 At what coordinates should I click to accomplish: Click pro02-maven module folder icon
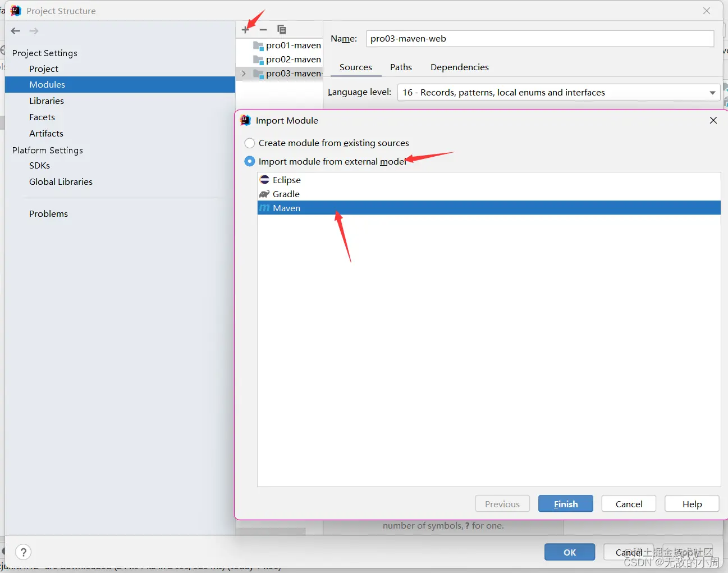[259, 60]
